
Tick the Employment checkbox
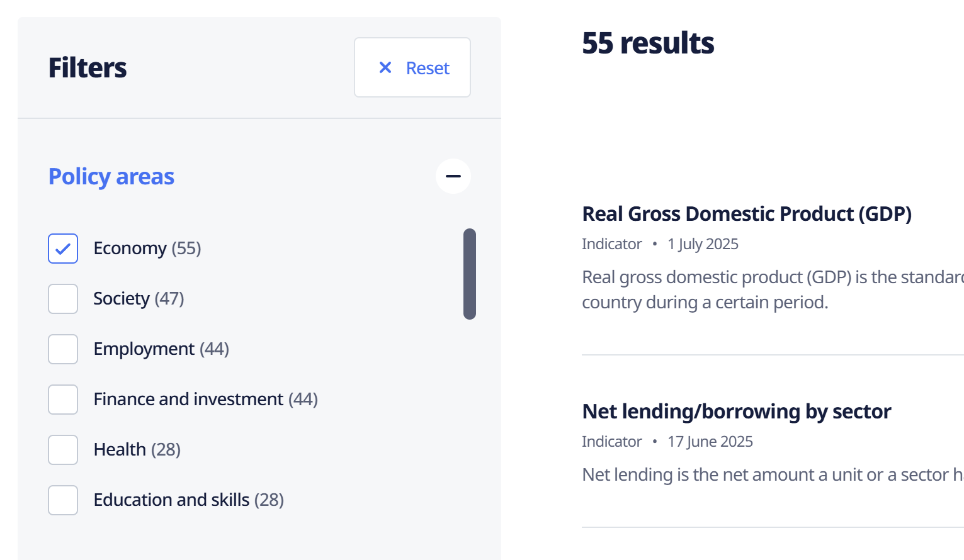pyautogui.click(x=63, y=349)
